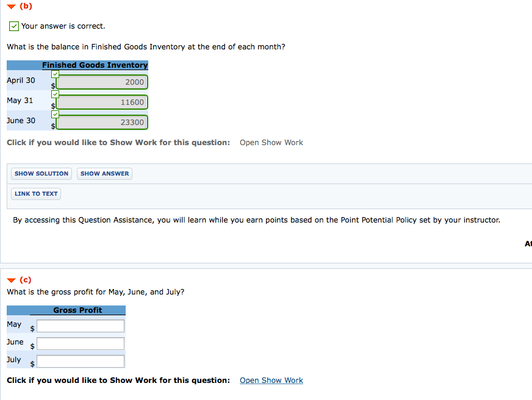Open the SHOW SOLUTION panel
The height and width of the screenshot is (400, 532).
[41, 173]
